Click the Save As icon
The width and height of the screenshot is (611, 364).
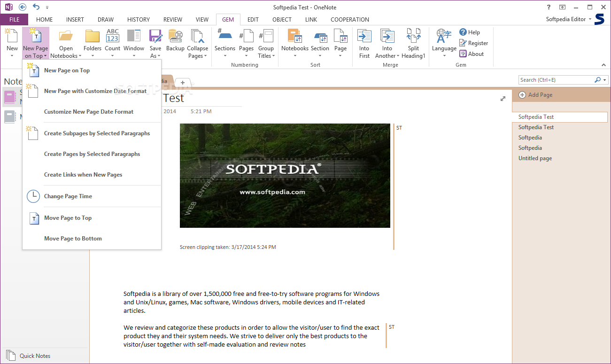[x=155, y=37]
